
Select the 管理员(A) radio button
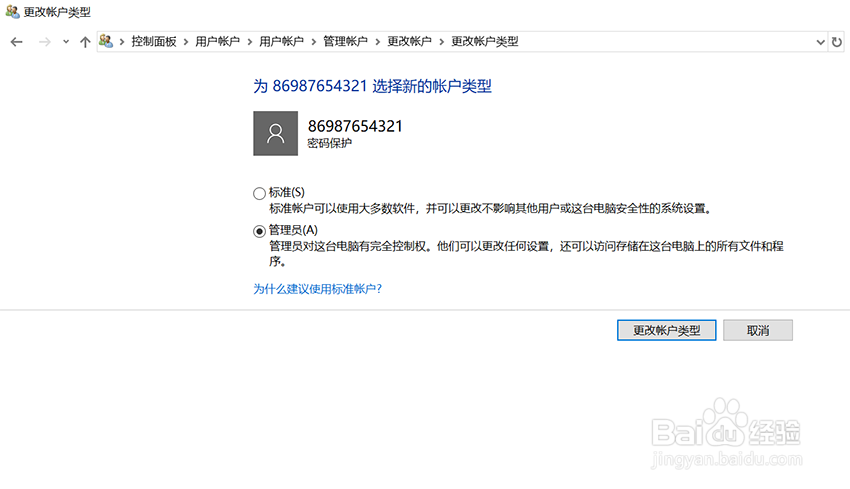pos(259,231)
